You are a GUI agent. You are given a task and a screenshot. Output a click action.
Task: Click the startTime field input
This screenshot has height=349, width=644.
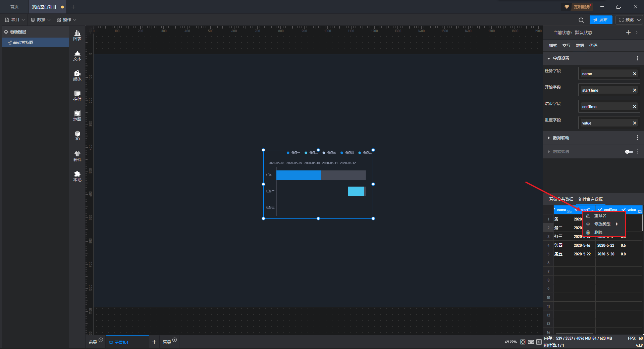606,90
